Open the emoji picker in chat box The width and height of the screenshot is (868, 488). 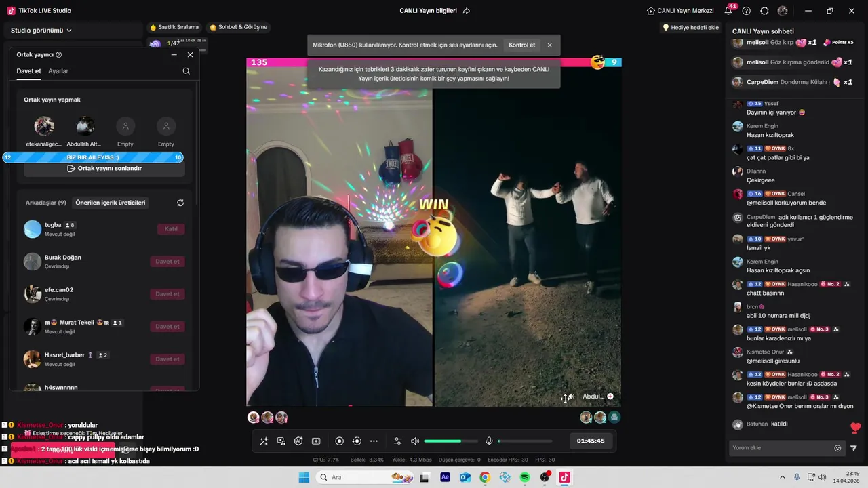pyautogui.click(x=837, y=448)
